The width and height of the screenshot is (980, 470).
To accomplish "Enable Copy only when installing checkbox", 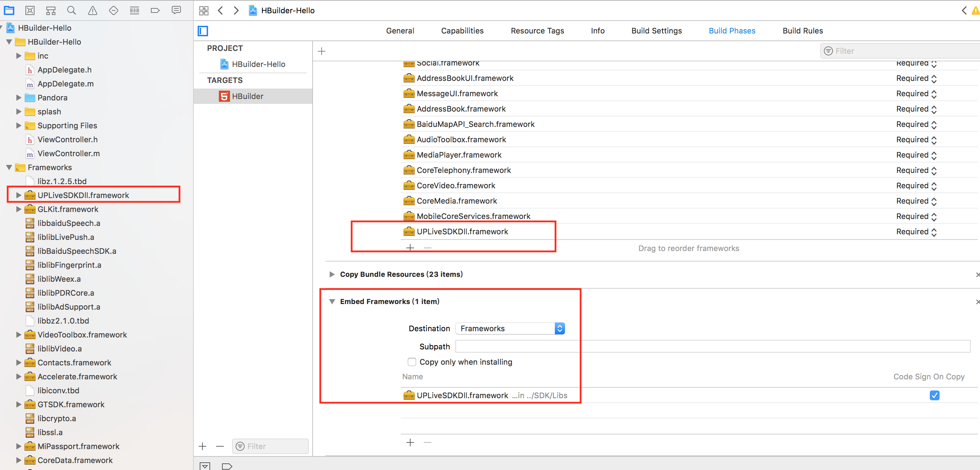I will [412, 362].
